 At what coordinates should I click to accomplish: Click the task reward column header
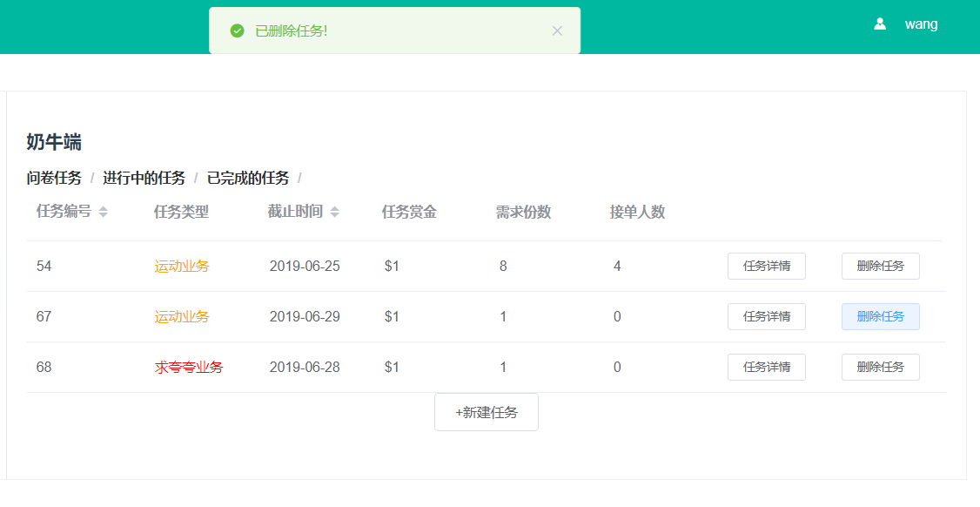[x=408, y=212]
